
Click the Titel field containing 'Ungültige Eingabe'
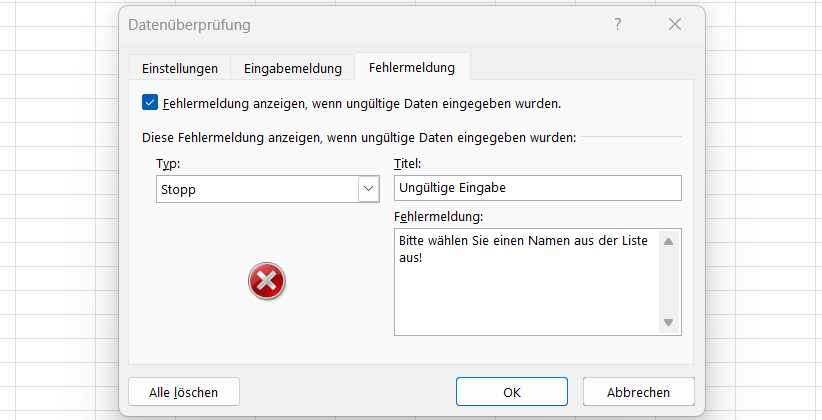click(538, 188)
